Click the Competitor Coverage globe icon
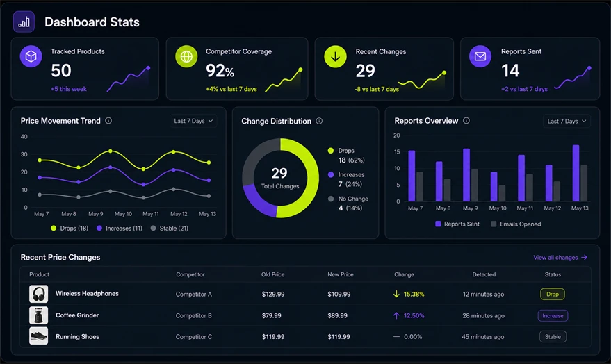The width and height of the screenshot is (611, 364). click(186, 56)
